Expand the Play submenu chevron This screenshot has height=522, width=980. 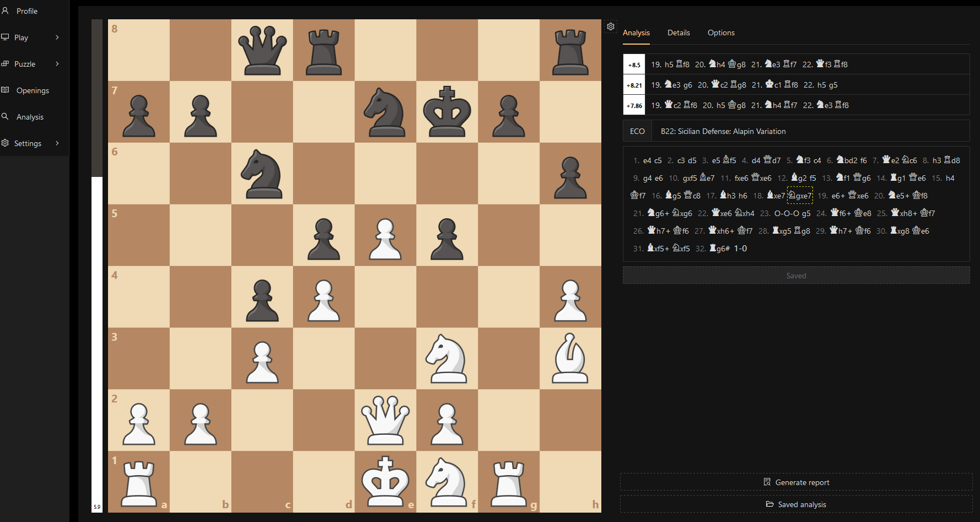pyautogui.click(x=57, y=37)
